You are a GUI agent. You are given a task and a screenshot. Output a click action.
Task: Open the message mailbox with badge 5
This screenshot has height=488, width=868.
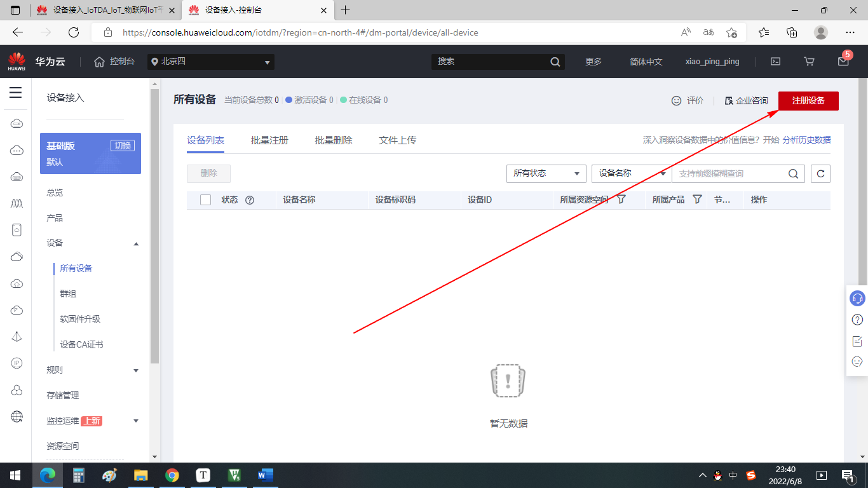coord(843,61)
